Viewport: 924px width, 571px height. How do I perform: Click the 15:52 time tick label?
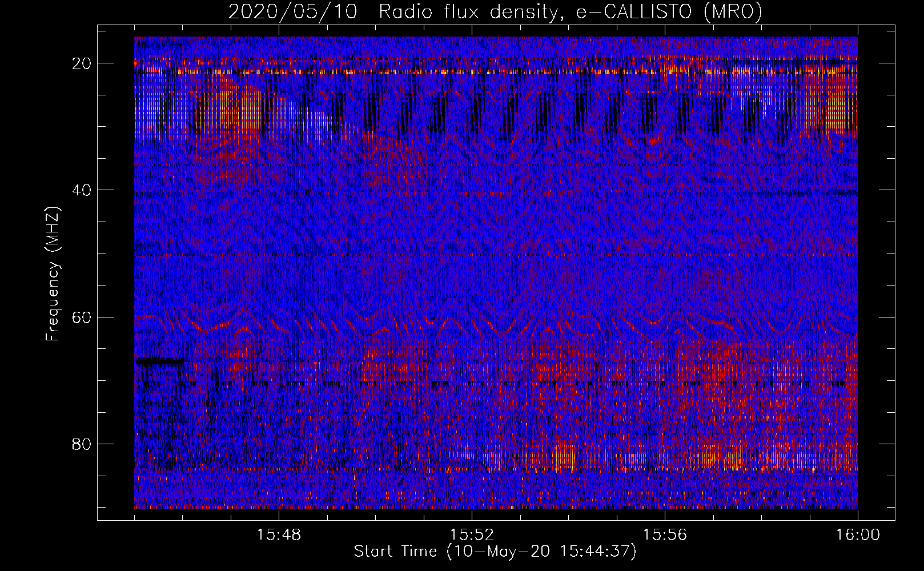472,535
